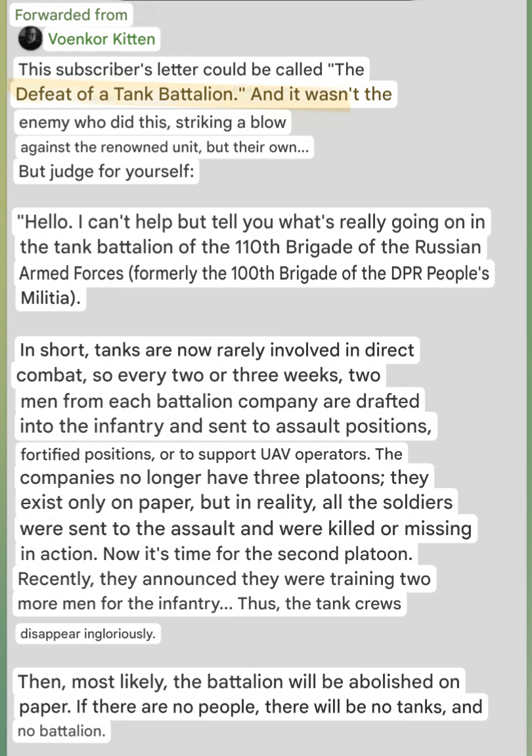Viewport: 532px width, 756px height.
Task: Open the Voenkor Kitten channel name link
Action: click(101, 39)
